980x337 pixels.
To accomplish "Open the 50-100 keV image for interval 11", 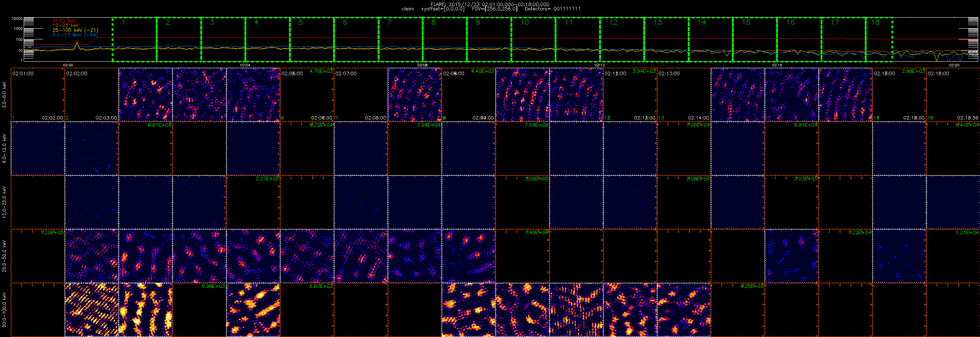I will click(576, 310).
